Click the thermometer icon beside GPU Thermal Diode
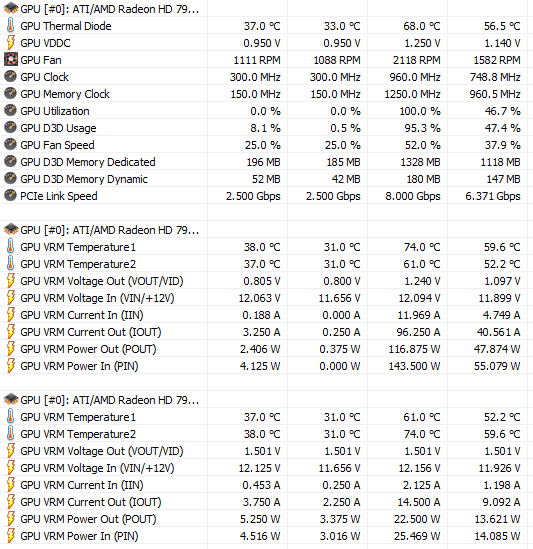The width and height of the screenshot is (533, 549). (11, 26)
